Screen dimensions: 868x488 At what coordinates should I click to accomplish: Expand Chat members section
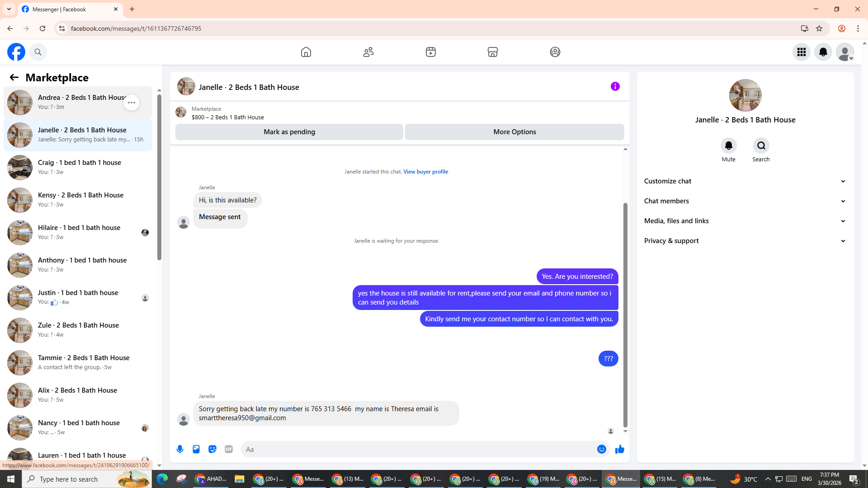click(745, 201)
